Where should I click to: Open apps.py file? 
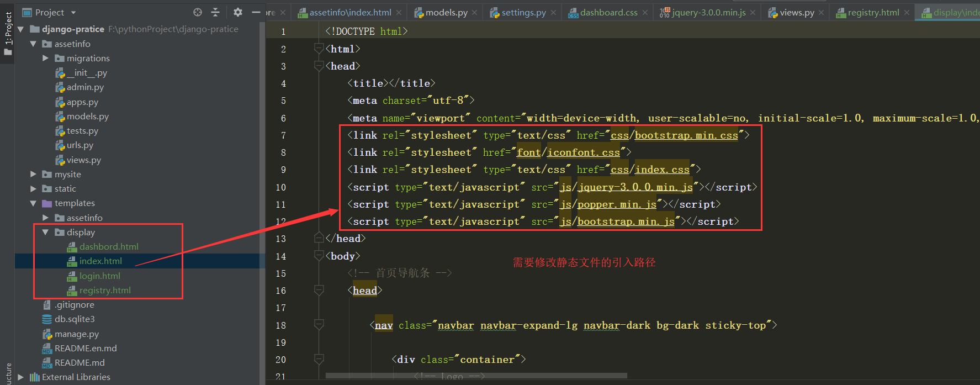(82, 102)
